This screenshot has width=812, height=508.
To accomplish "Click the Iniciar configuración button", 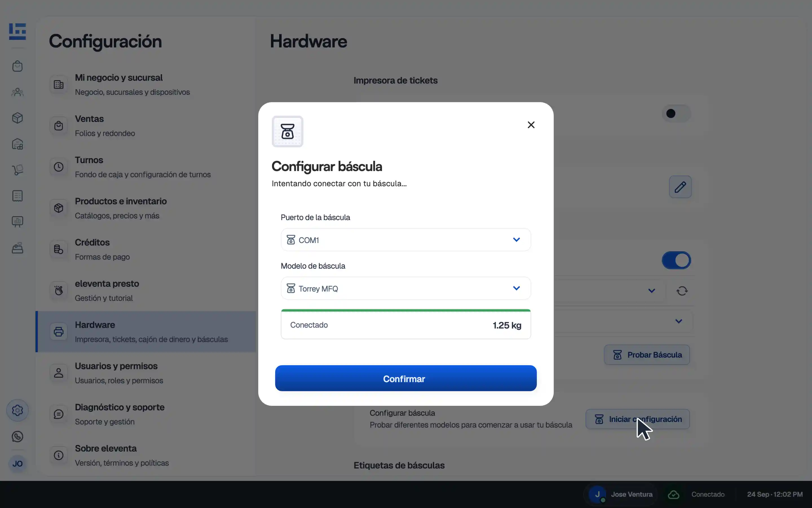I will point(637,419).
